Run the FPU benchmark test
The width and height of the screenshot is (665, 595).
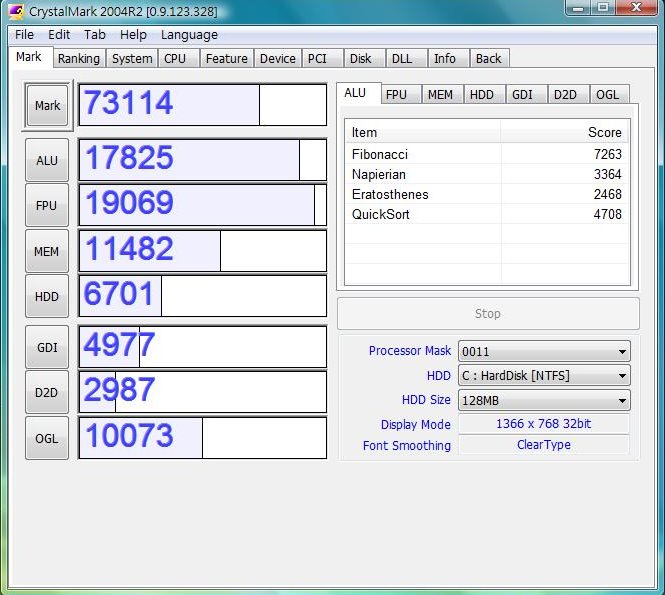[x=47, y=206]
